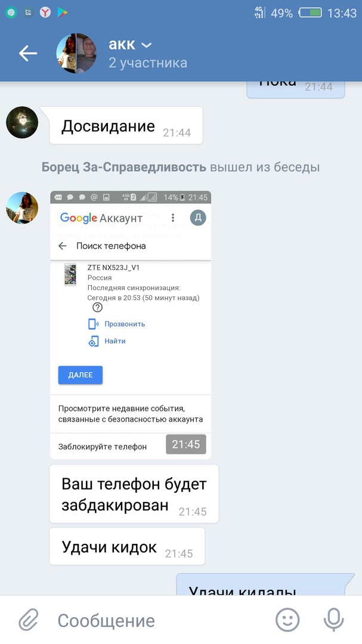Tap the microphone voice message icon

pyautogui.click(x=333, y=620)
